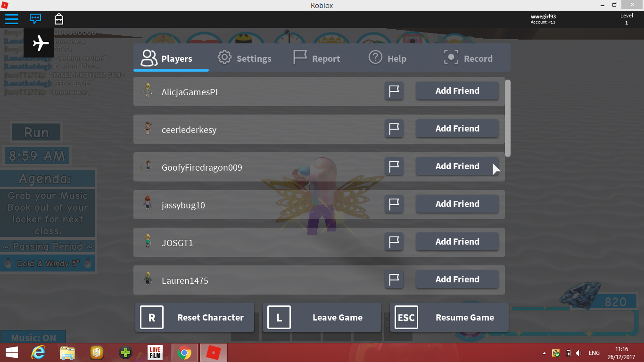
Task: Add JOSGT1 as a friend
Action: point(457,242)
